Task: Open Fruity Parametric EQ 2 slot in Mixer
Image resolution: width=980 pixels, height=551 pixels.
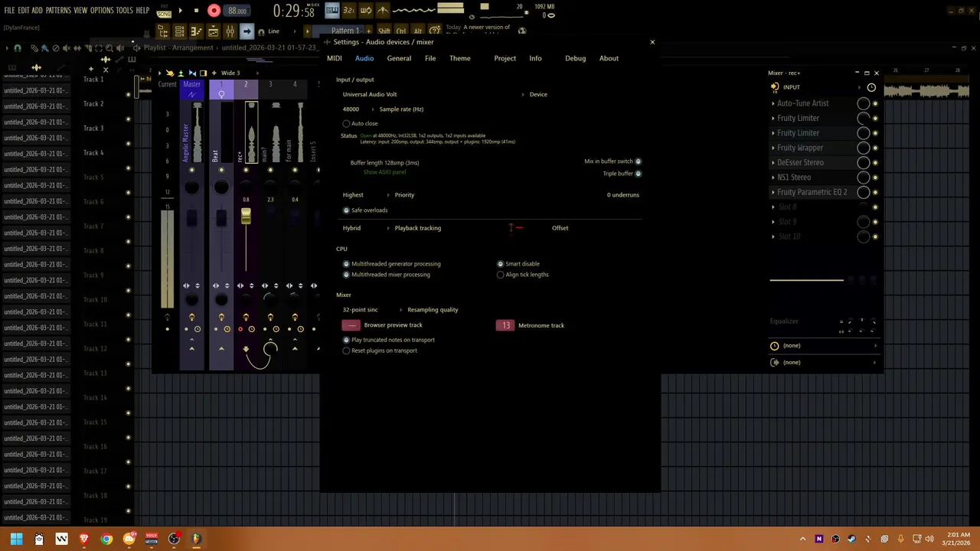Action: tap(812, 192)
